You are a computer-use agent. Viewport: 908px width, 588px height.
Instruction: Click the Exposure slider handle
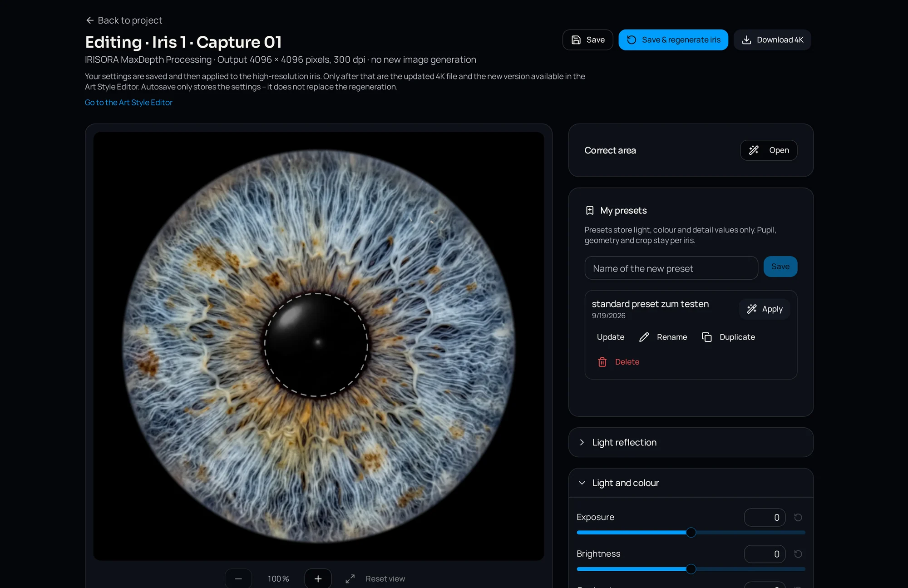pyautogui.click(x=691, y=533)
